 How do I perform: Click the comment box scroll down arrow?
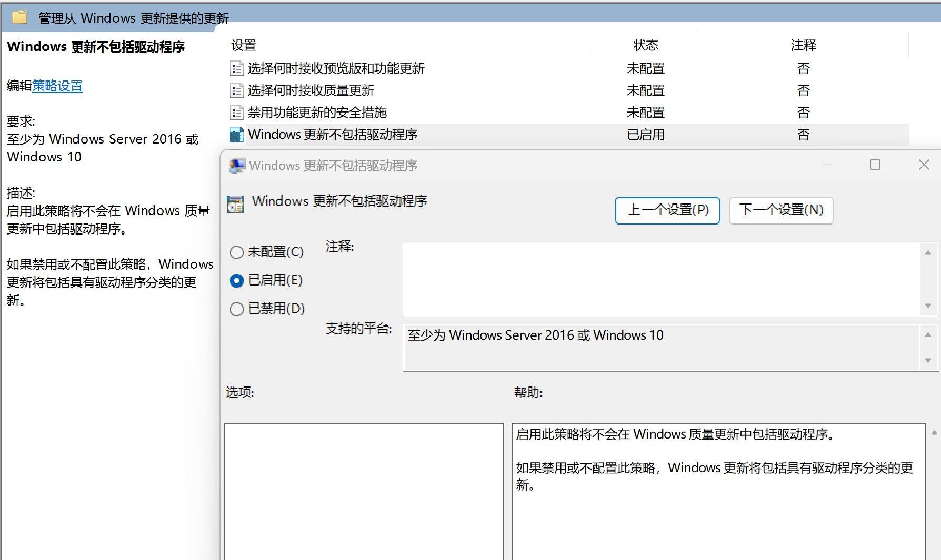point(928,306)
